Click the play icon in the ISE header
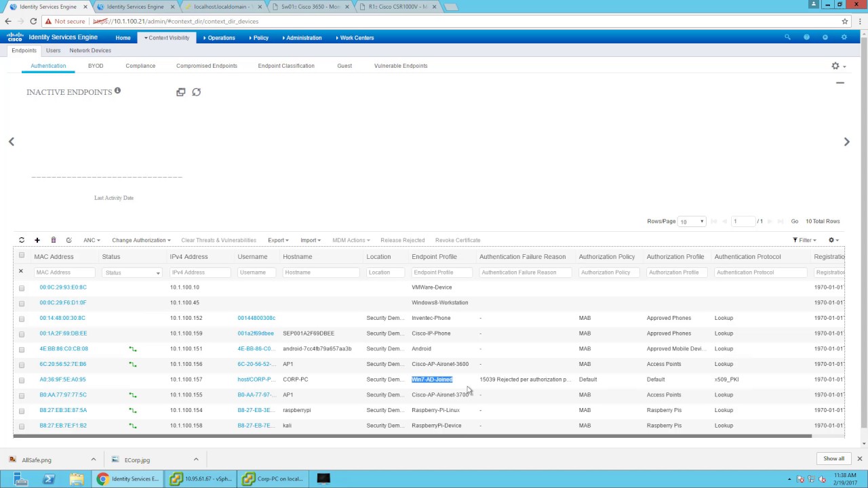Viewport: 868px width, 488px height. click(x=825, y=37)
